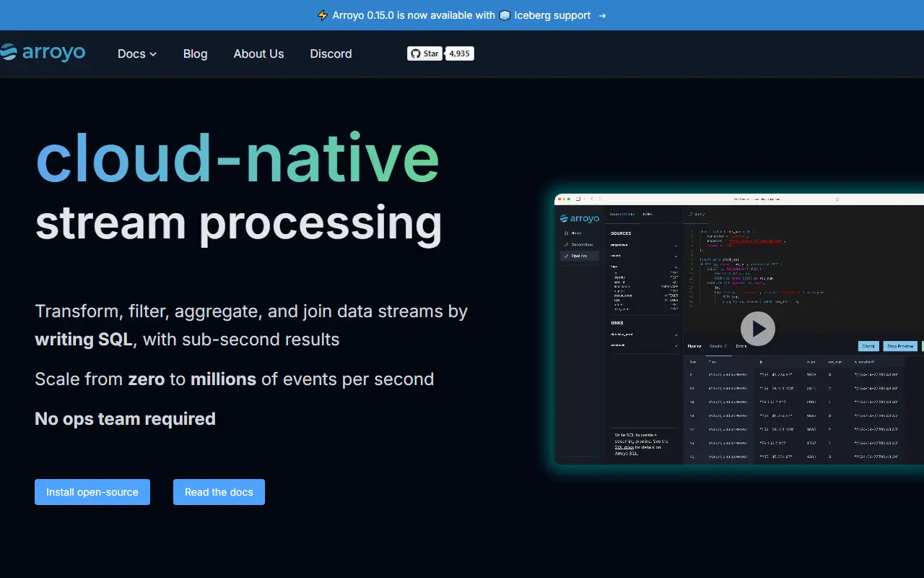Star the project on GitHub
This screenshot has height=578, width=924.
click(424, 53)
